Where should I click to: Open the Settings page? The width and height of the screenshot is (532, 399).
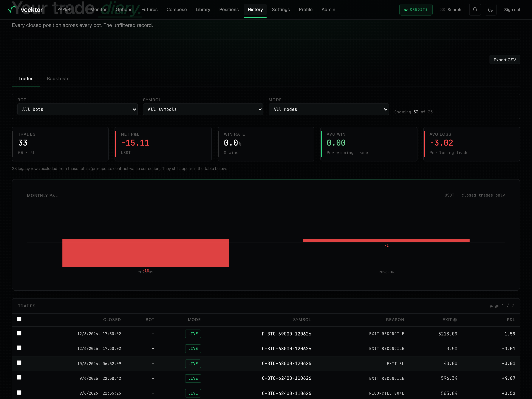point(281,10)
